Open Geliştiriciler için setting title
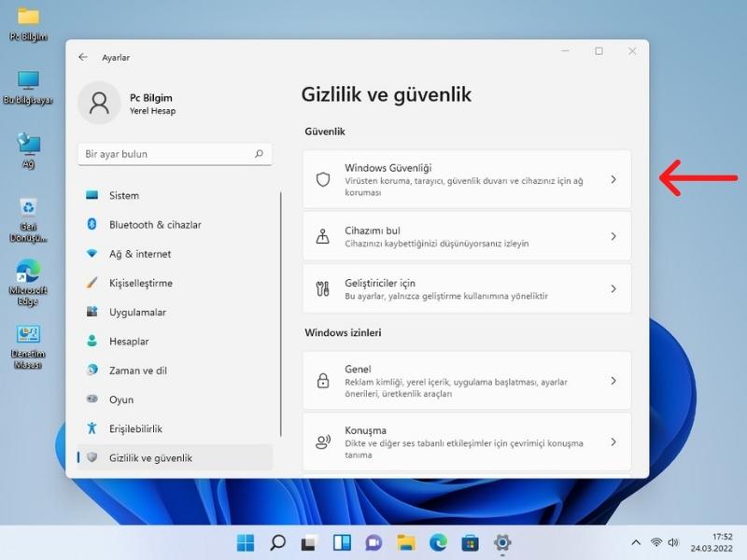The image size is (747, 560). [380, 283]
